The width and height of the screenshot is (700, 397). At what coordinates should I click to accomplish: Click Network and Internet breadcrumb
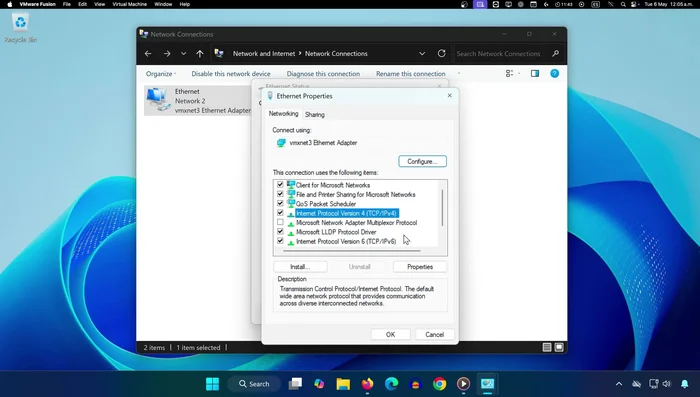[x=264, y=54]
